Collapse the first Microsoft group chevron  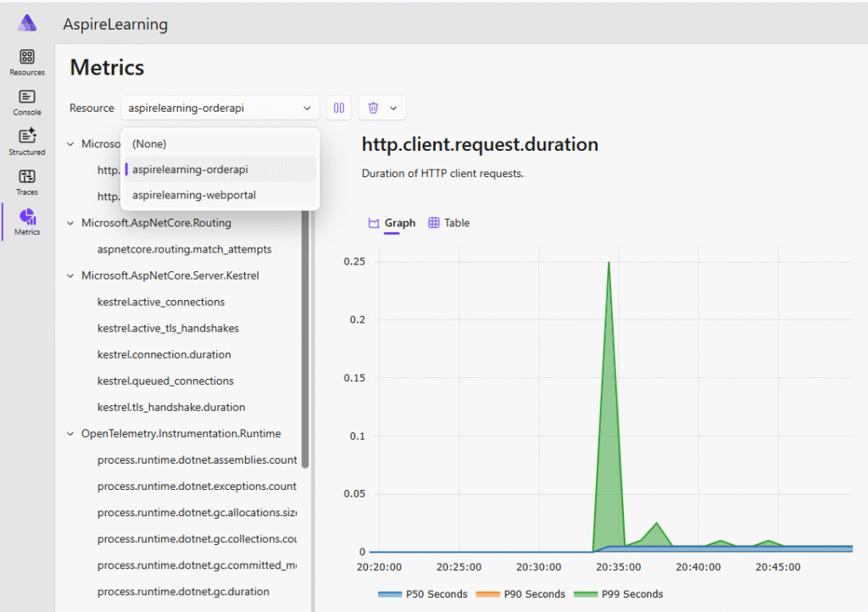(70, 144)
